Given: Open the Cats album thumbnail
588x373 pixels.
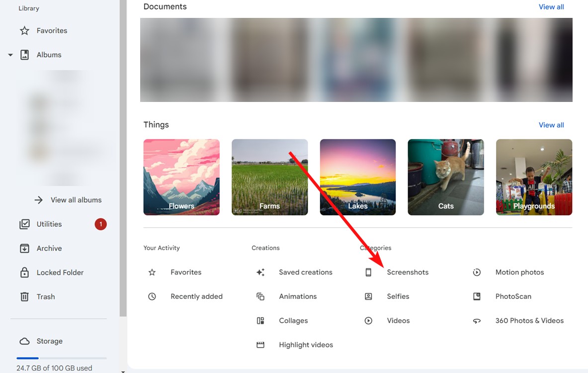Looking at the screenshot, I should [x=445, y=177].
